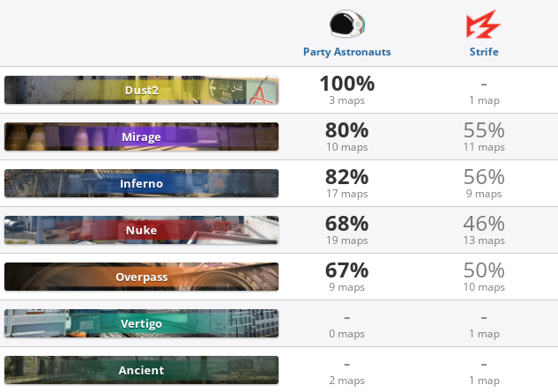Click Strife 56% Inferno win rate
Viewport: 558px width, 392px height.
pos(484,177)
